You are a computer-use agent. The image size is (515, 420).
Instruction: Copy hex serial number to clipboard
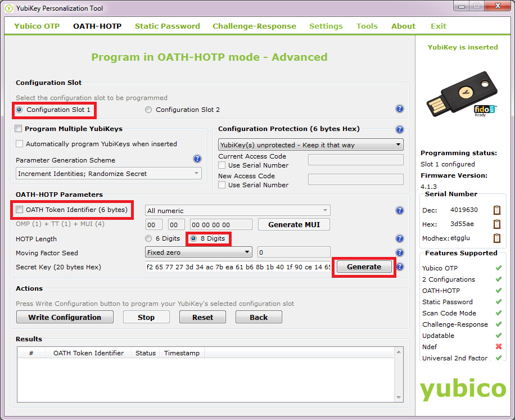point(497,224)
